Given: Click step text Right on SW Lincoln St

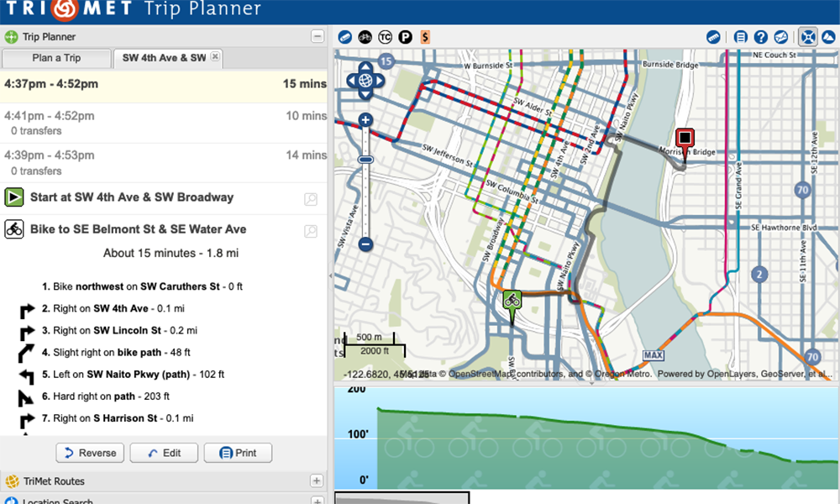Looking at the screenshot, I should coord(119,330).
